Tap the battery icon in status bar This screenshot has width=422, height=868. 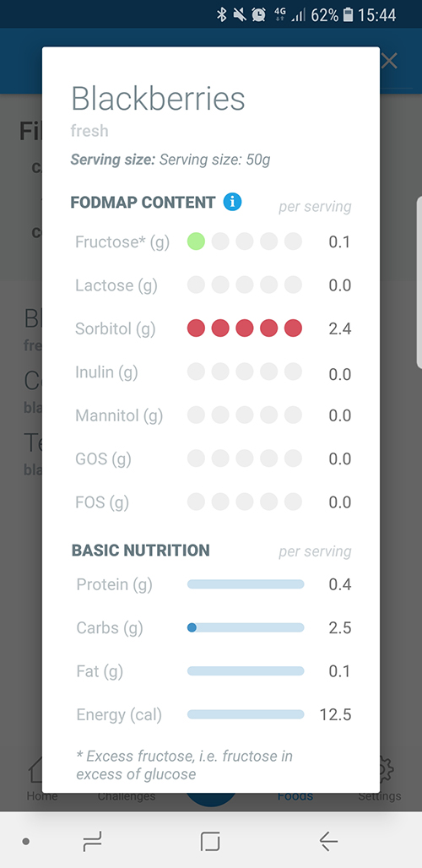pyautogui.click(x=348, y=15)
